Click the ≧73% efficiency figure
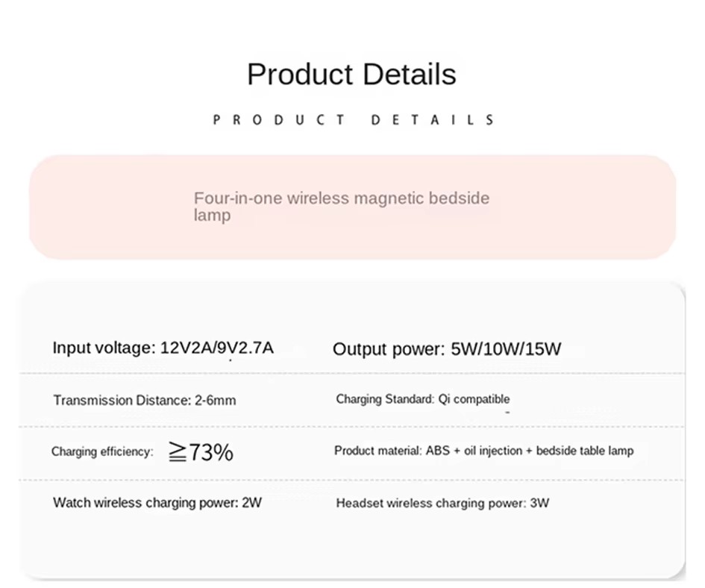The image size is (705, 588). point(200,451)
